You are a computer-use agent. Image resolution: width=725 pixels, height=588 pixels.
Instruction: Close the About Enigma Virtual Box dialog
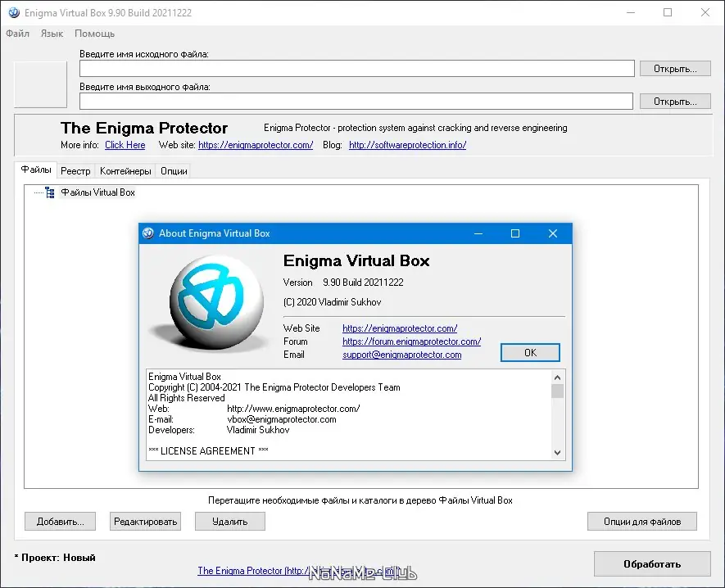[x=552, y=233]
